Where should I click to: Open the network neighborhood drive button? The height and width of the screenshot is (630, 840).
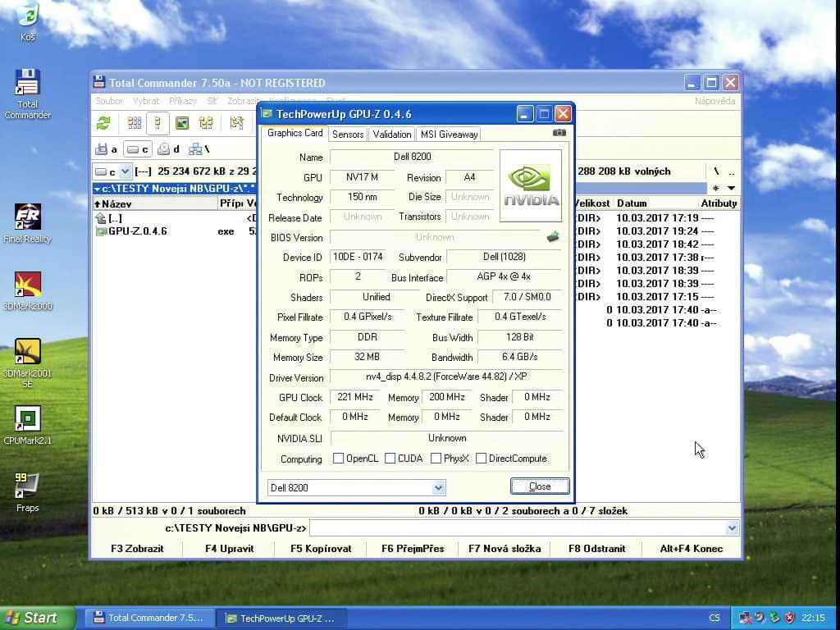(x=199, y=149)
